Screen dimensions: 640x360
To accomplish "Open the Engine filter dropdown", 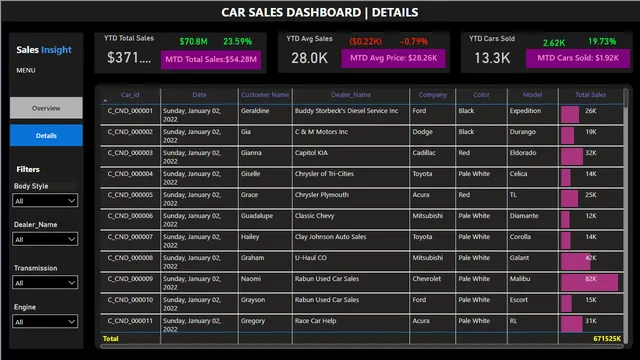I will (45, 322).
